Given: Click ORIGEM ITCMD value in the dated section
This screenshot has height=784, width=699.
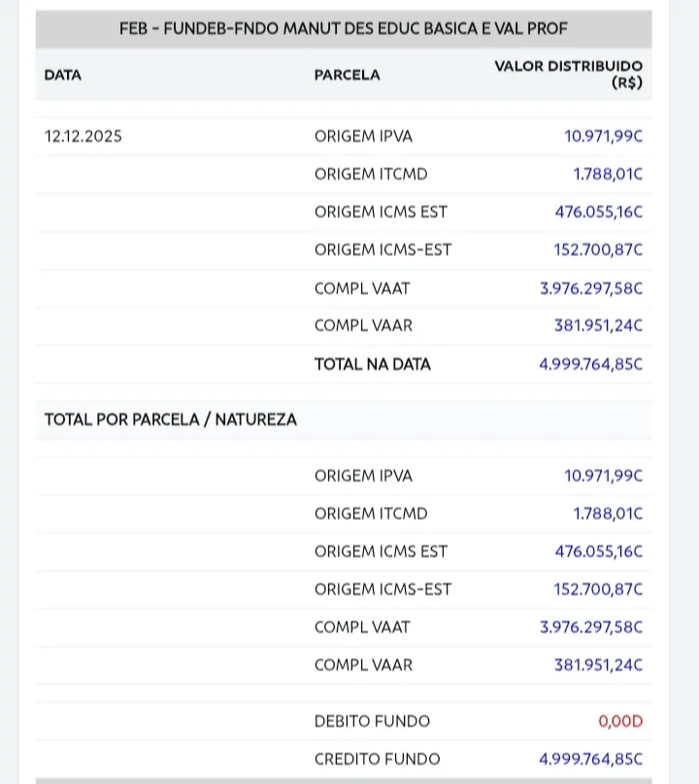Looking at the screenshot, I should pyautogui.click(x=607, y=175).
